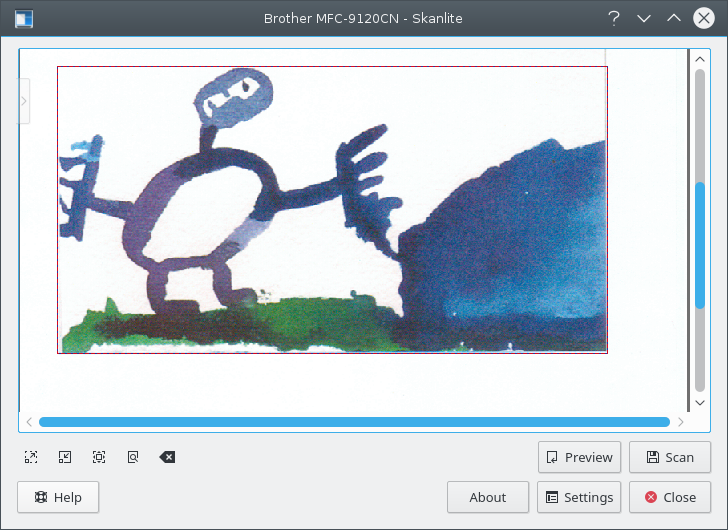Click the zoom in icon
This screenshot has height=530, width=728.
click(x=32, y=457)
